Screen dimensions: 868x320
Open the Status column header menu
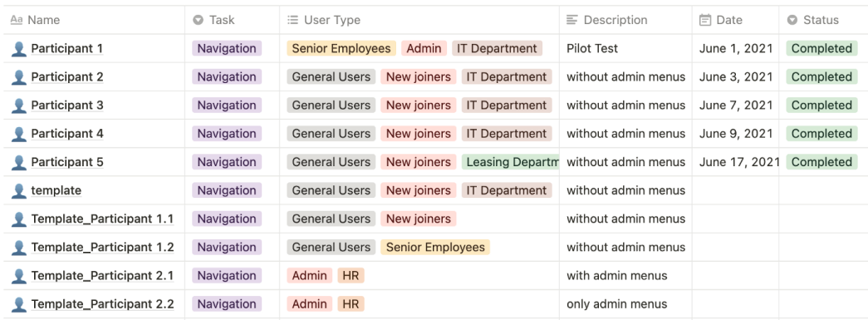point(823,20)
